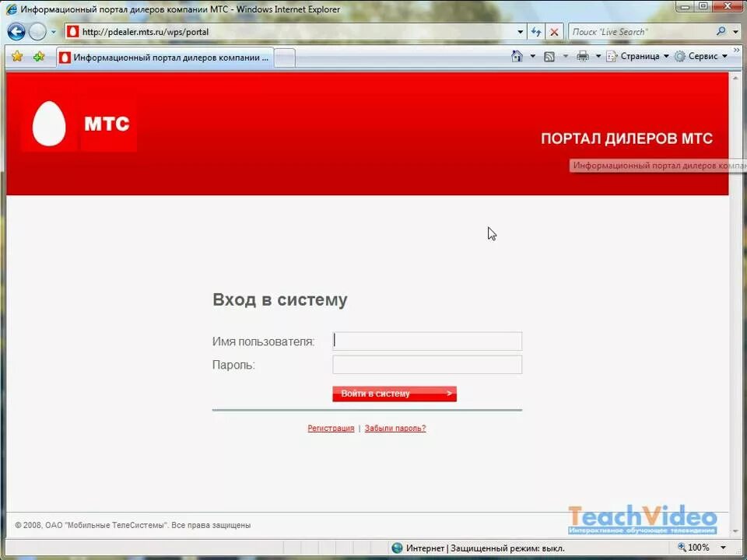Click the 2008 ОАО Мобильные ТелеСистемы copyright text
Screen dimensions: 747x560
(x=133, y=525)
